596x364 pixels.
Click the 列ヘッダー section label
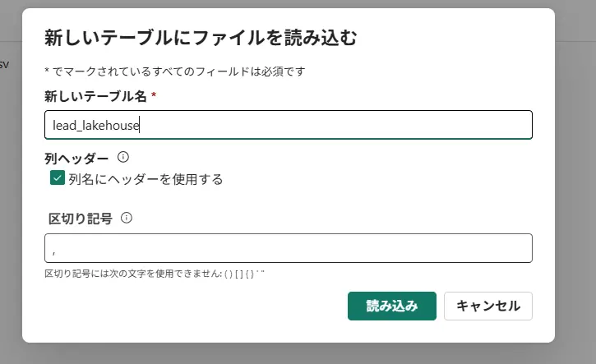(76, 156)
